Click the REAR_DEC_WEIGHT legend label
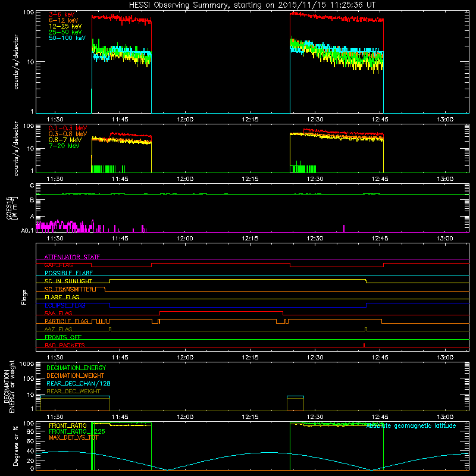The height and width of the screenshot is (476, 476). click(73, 392)
